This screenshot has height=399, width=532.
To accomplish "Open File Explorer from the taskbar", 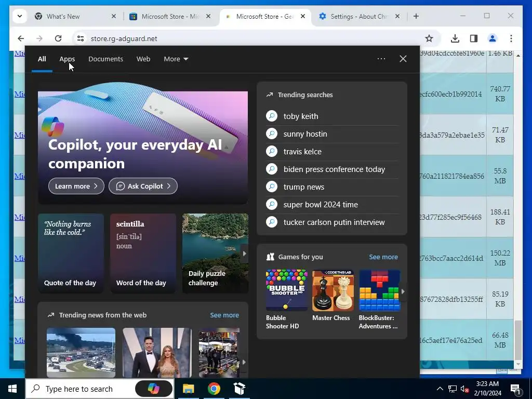I will 188,389.
